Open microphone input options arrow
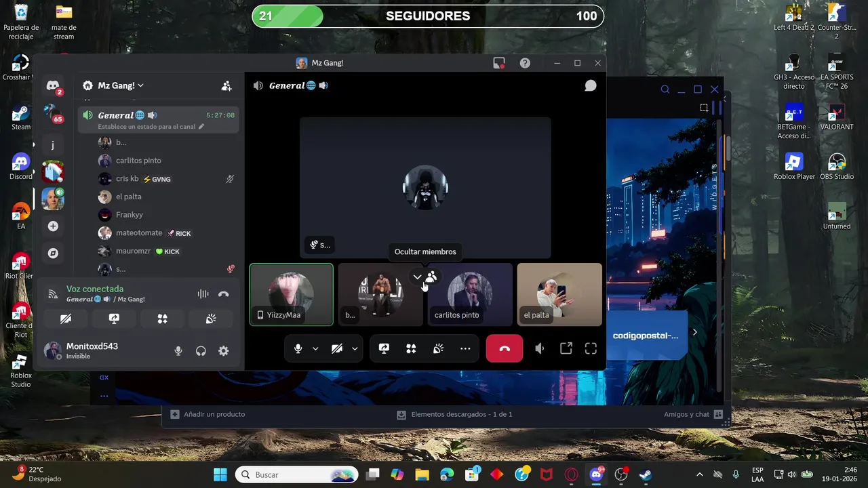The width and height of the screenshot is (868, 488). (315, 348)
